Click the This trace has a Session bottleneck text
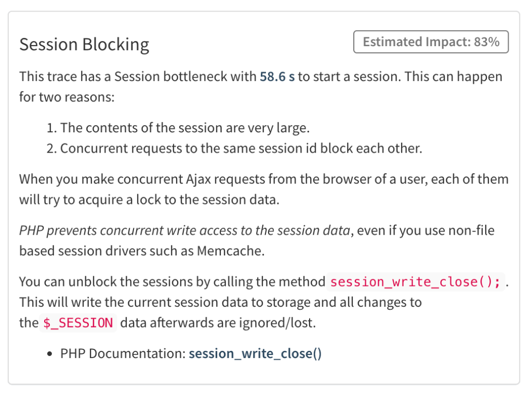 point(138,77)
